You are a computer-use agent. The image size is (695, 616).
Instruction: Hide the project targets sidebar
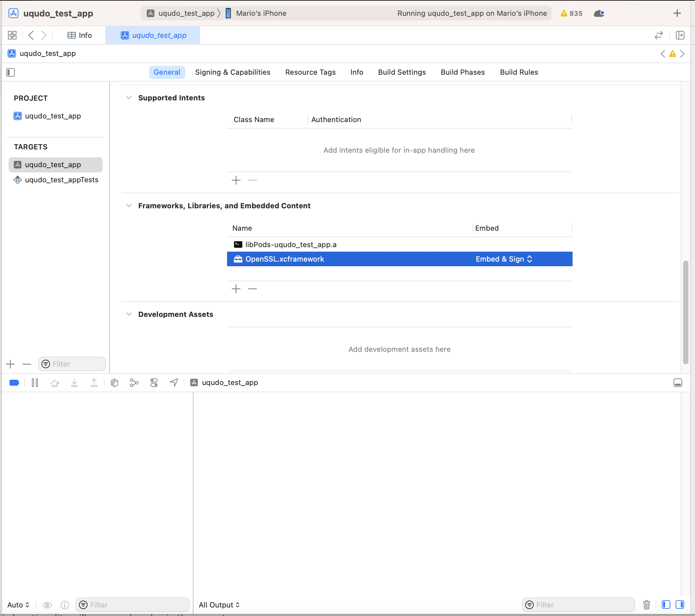(x=11, y=72)
